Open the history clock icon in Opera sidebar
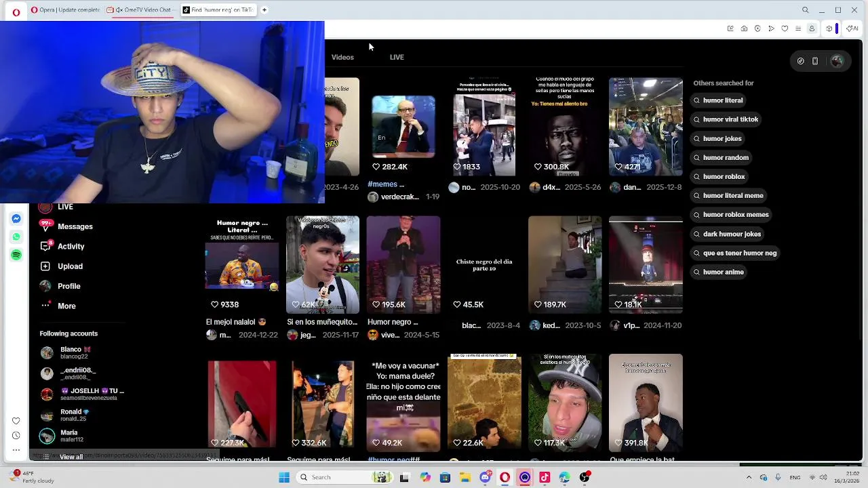The image size is (868, 488). 16,435
